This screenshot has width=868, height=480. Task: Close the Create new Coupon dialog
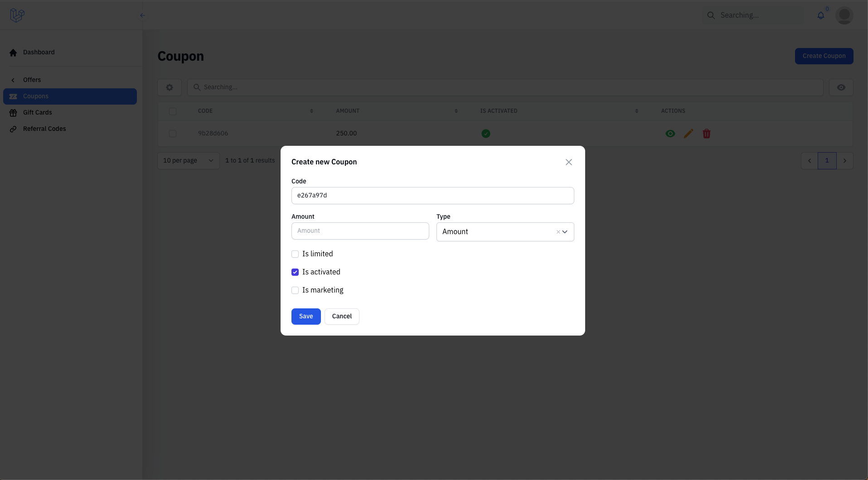(569, 162)
